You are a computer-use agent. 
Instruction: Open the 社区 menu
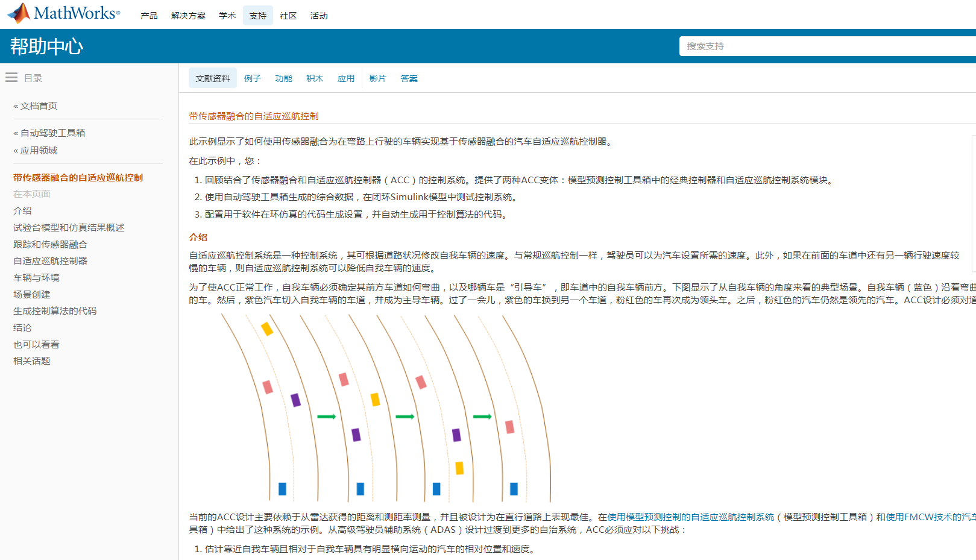click(x=288, y=16)
